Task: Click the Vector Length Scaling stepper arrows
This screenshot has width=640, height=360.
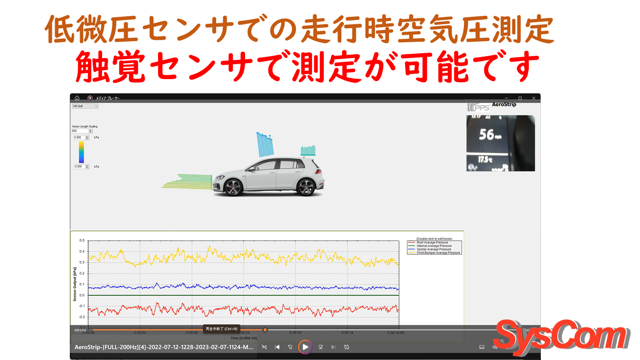Action: [x=91, y=131]
